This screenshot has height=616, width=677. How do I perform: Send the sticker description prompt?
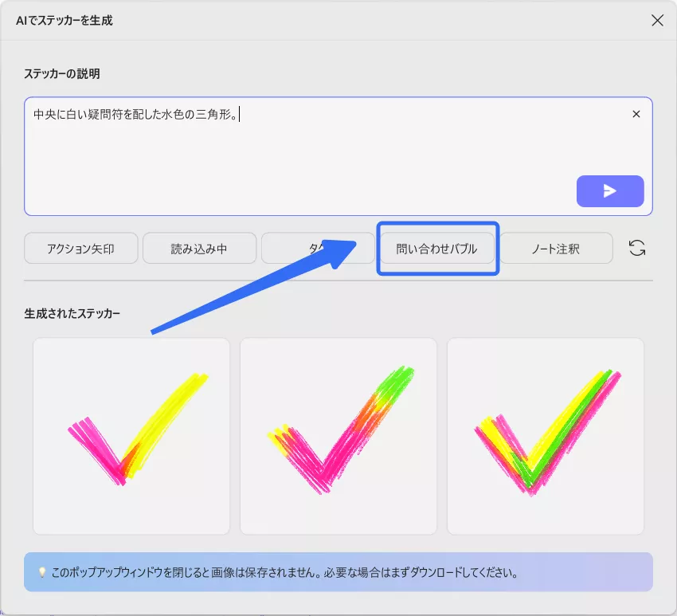pyautogui.click(x=610, y=191)
